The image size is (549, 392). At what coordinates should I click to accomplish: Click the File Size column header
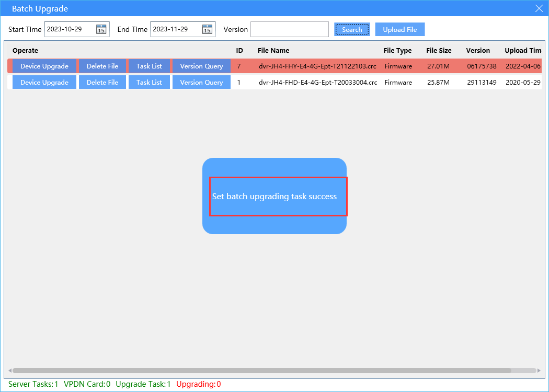click(439, 50)
